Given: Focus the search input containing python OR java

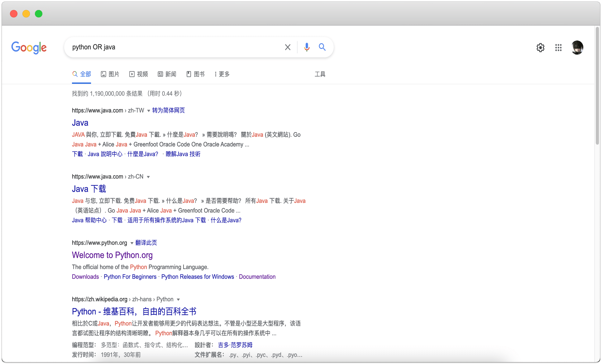Looking at the screenshot, I should pyautogui.click(x=174, y=47).
